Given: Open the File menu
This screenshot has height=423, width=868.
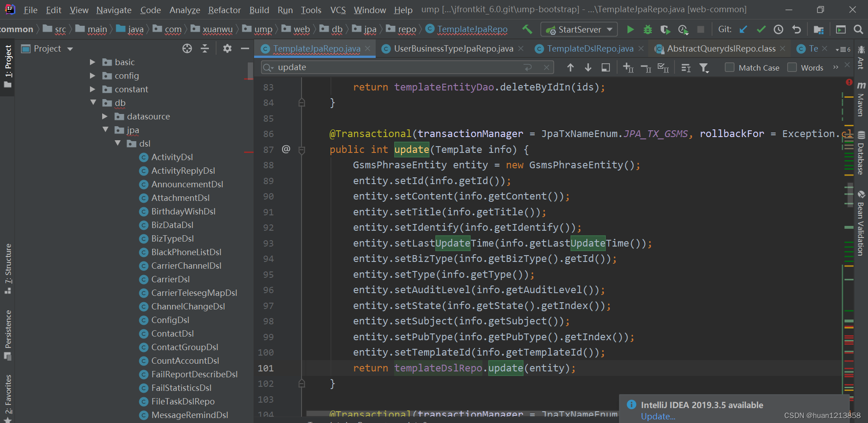Looking at the screenshot, I should [x=30, y=10].
